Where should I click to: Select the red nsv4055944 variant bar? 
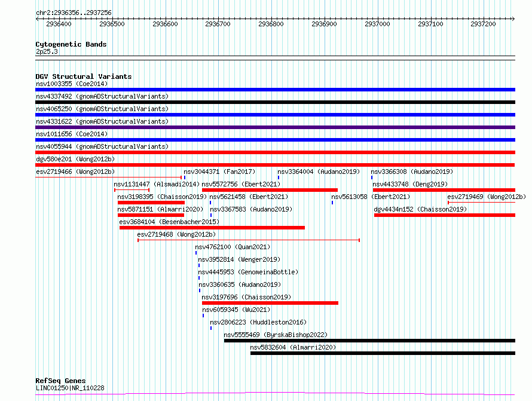tap(275, 152)
